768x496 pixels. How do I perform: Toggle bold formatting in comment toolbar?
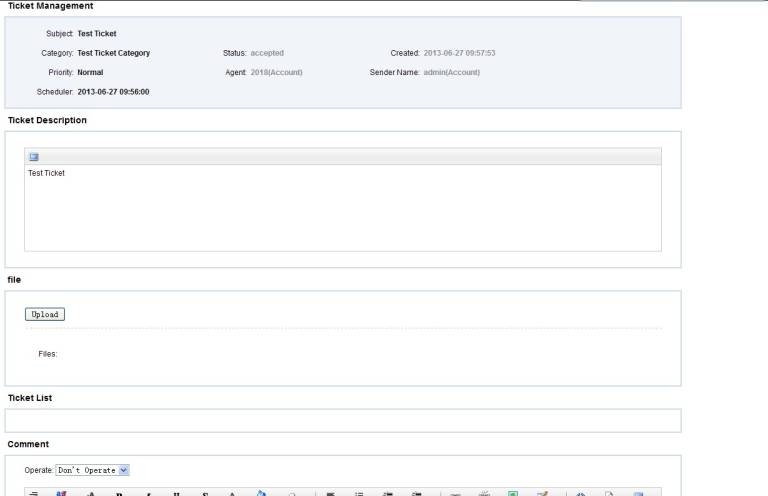point(119,493)
